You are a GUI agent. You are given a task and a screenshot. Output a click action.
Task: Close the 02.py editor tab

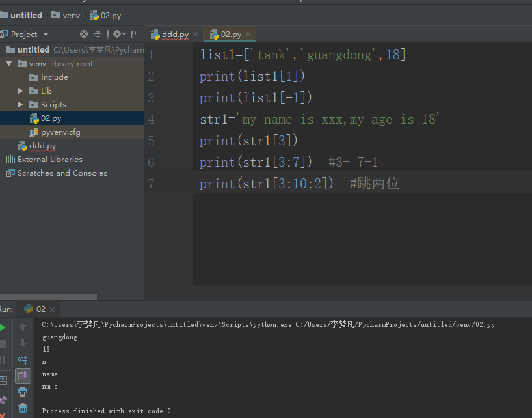tap(248, 35)
